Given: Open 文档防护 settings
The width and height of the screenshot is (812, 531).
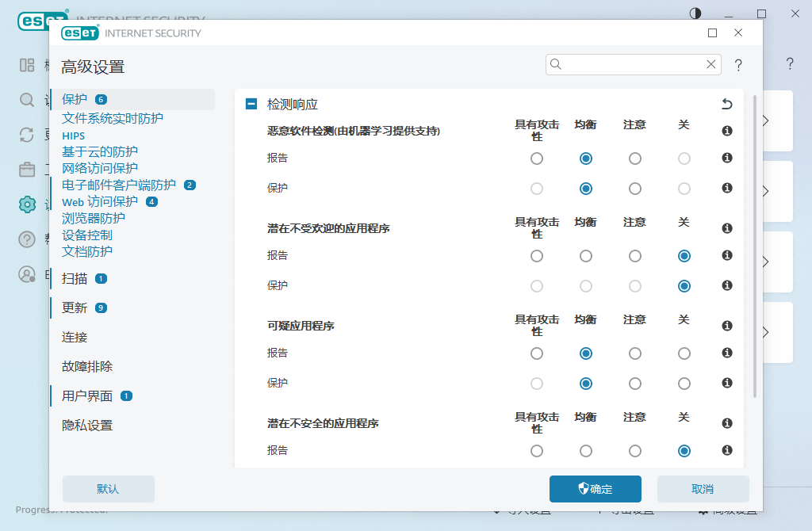Looking at the screenshot, I should point(87,251).
